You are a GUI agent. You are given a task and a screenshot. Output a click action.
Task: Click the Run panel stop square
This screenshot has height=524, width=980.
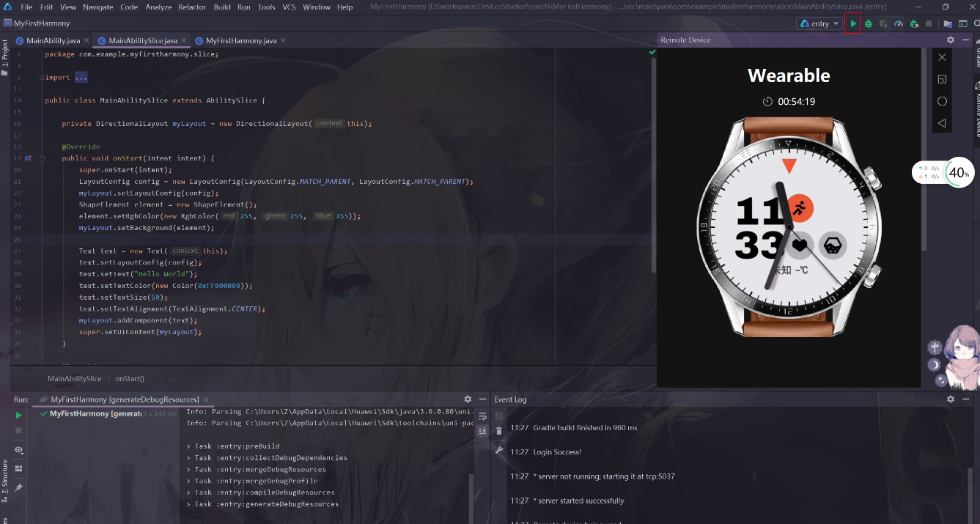tap(19, 430)
